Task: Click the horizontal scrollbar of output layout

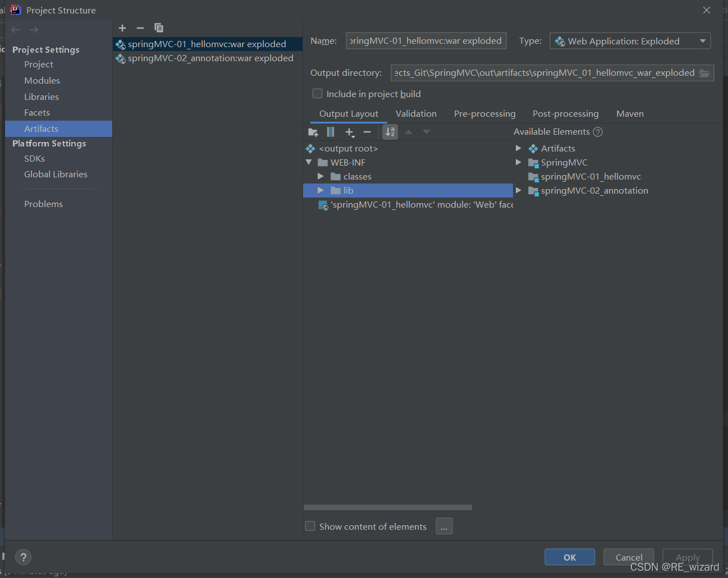Action: [x=388, y=507]
